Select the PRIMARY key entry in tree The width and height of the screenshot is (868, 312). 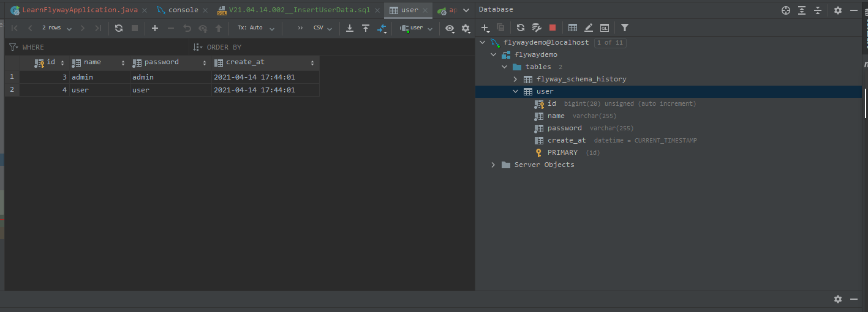coord(562,153)
